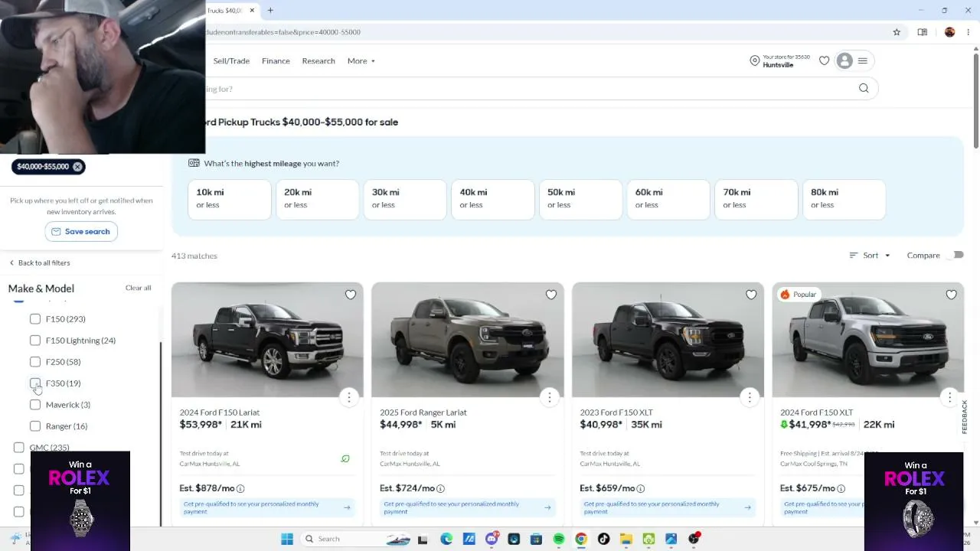Open TikTok from the taskbar
The image size is (980, 551).
pyautogui.click(x=603, y=539)
